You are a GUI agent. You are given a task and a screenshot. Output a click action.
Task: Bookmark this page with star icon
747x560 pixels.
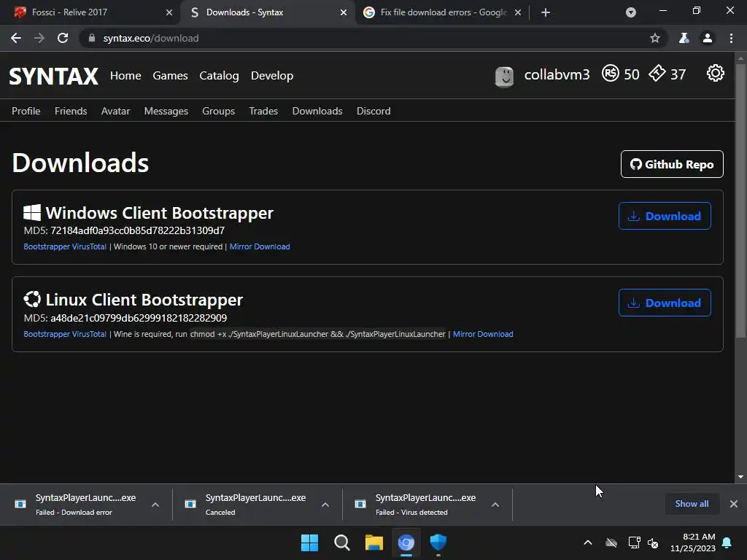pos(655,38)
